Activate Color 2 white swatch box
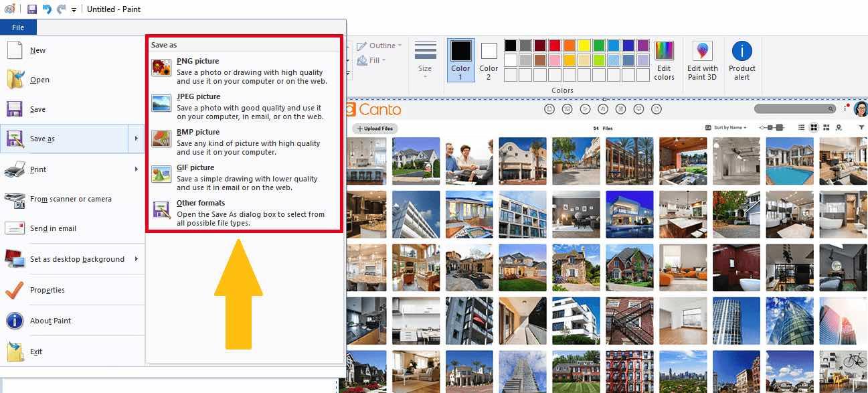Viewport: 868px width, 393px height. [489, 52]
